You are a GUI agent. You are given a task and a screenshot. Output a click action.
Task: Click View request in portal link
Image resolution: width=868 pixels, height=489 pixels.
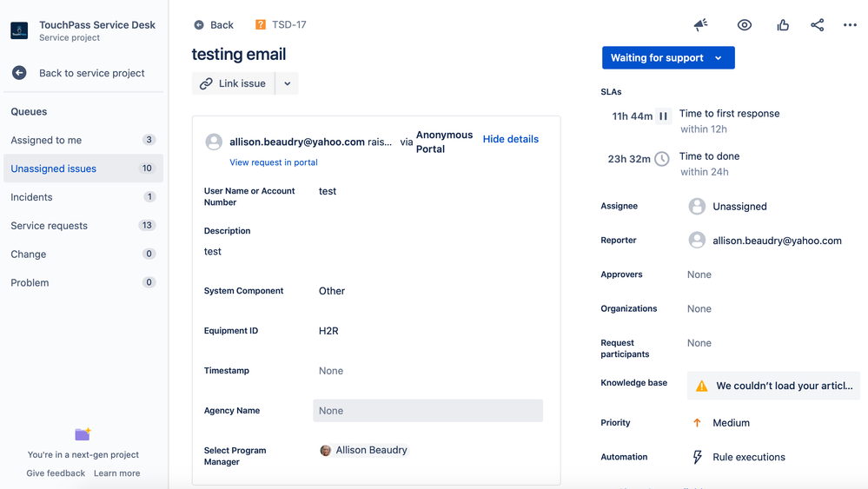[274, 162]
